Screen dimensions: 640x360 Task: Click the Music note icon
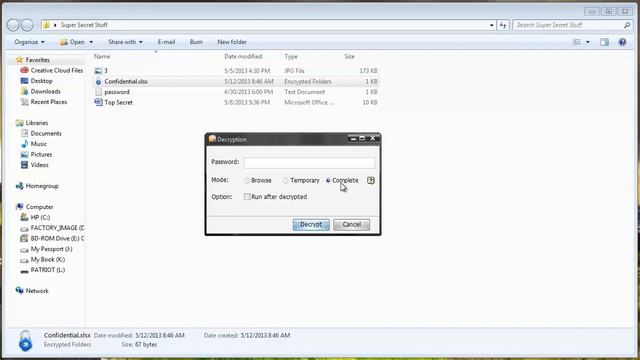24,144
